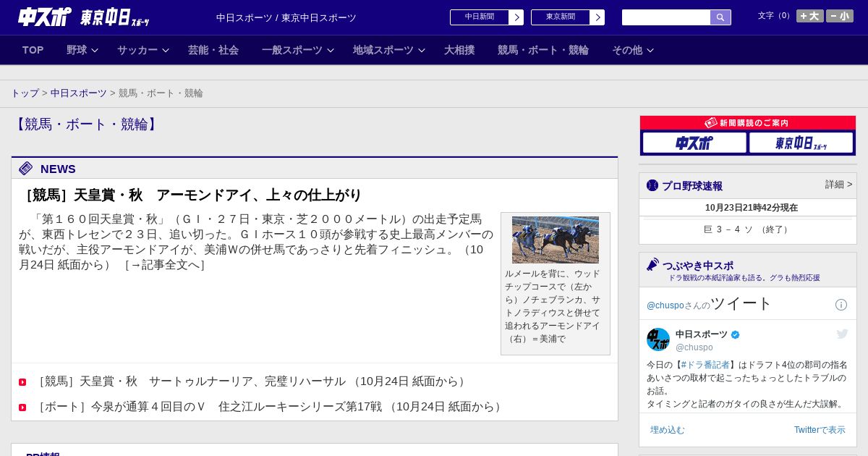
Task: Click the 巨 3 – 4 ソ score line
Action: pyautogui.click(x=748, y=229)
